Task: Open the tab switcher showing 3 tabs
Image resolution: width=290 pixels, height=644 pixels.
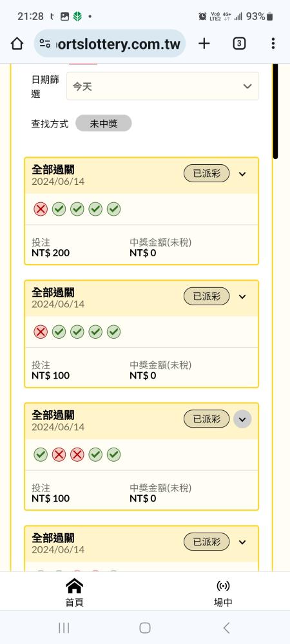Action: click(239, 44)
